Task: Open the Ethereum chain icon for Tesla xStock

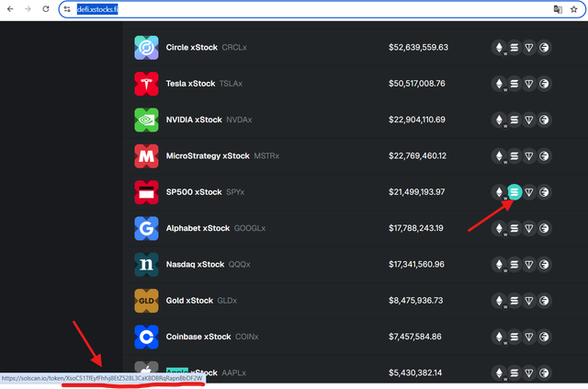Action: (x=499, y=84)
